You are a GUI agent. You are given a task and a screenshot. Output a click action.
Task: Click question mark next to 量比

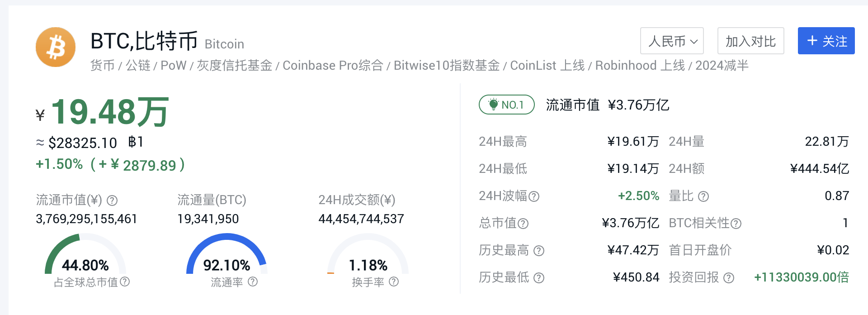pyautogui.click(x=703, y=196)
